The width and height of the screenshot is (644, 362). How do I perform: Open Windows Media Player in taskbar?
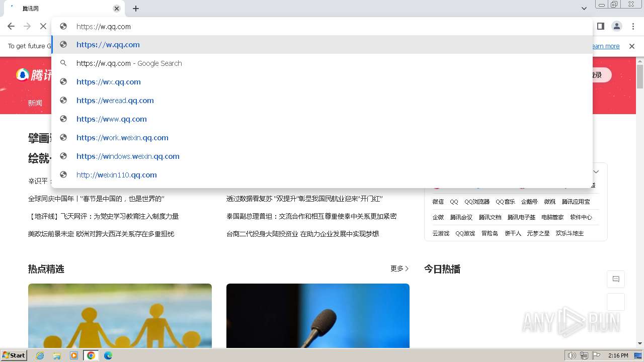74,355
